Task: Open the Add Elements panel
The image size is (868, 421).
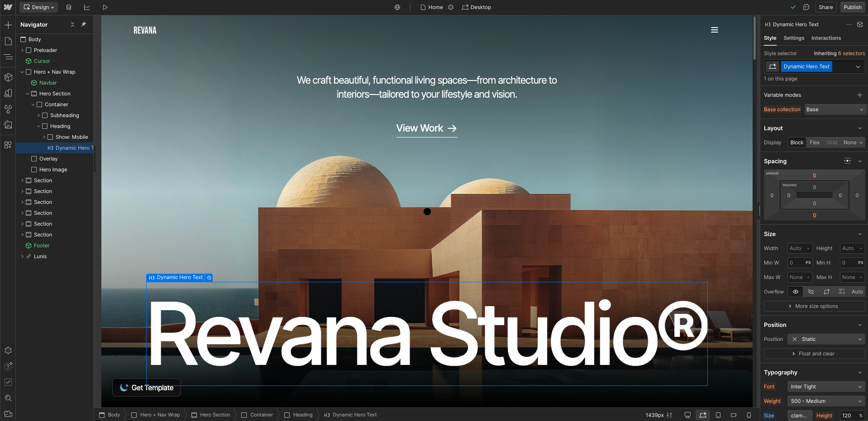Action: coord(8,25)
